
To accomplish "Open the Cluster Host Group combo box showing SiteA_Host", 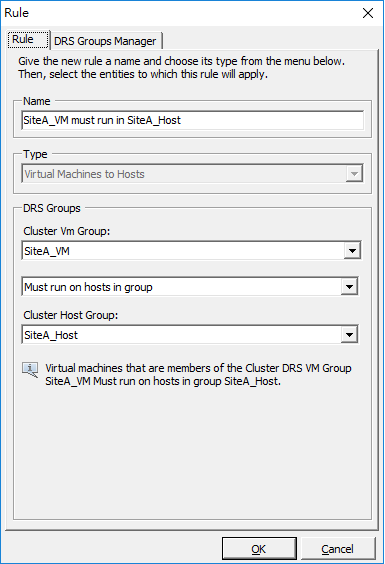I will tap(190, 335).
